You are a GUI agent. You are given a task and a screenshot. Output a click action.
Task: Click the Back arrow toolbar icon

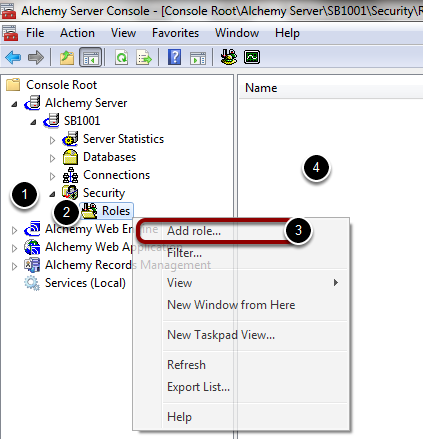tap(13, 57)
